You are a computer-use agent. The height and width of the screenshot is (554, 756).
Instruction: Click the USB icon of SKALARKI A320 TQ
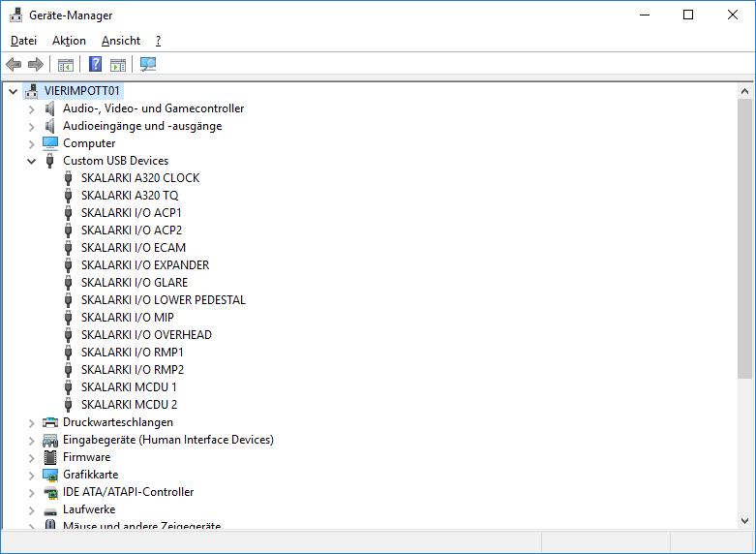pos(68,196)
